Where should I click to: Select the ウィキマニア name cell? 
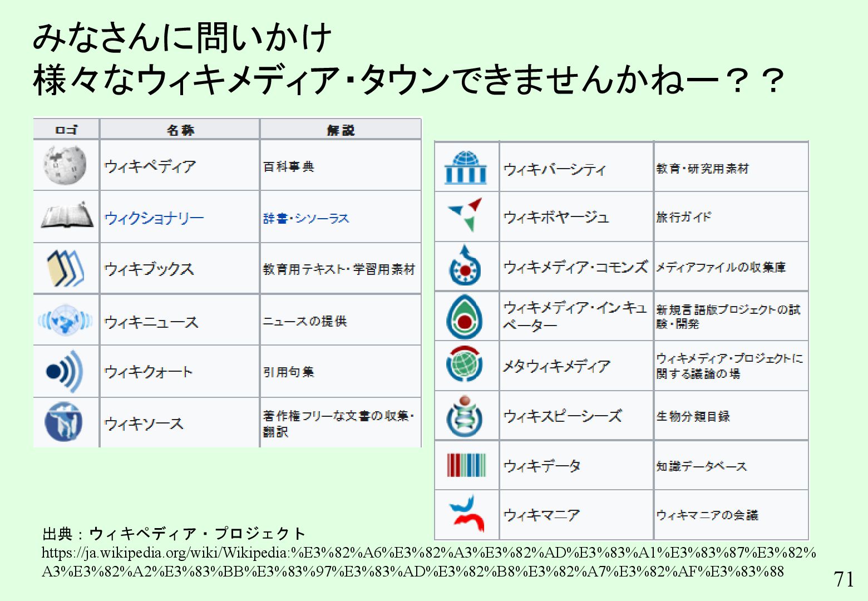[576, 515]
